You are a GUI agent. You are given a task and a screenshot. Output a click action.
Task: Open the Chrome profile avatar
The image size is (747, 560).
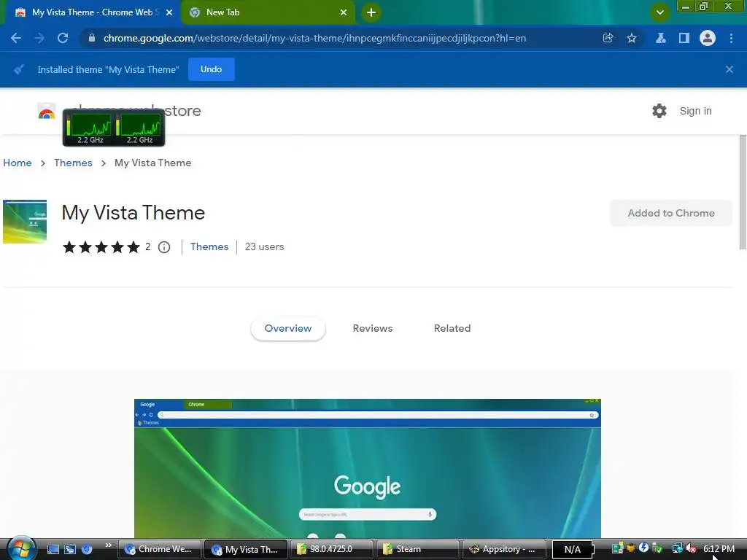coord(708,38)
